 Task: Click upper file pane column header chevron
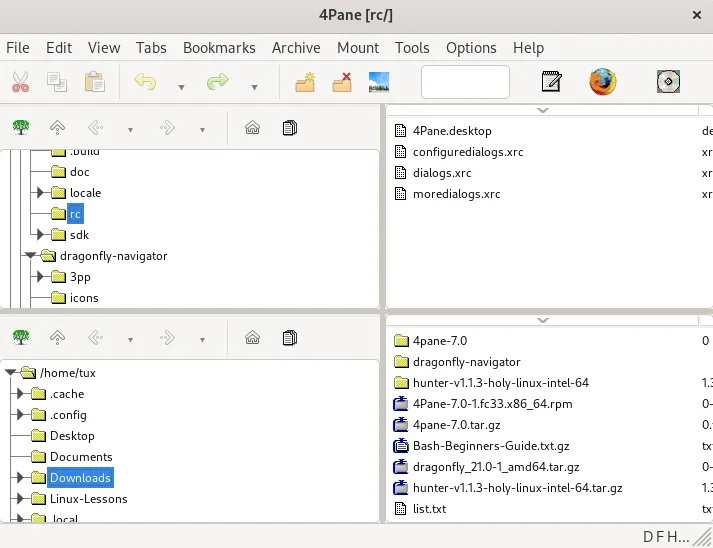(x=542, y=110)
